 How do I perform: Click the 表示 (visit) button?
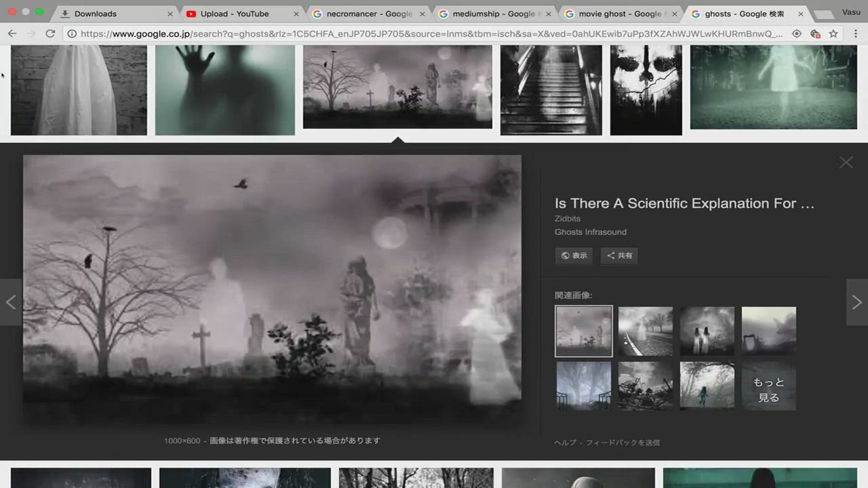point(574,256)
